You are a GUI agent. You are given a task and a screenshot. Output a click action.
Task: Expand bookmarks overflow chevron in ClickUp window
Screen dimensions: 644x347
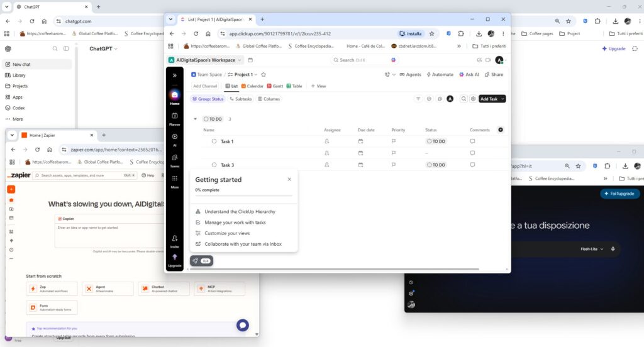click(458, 46)
